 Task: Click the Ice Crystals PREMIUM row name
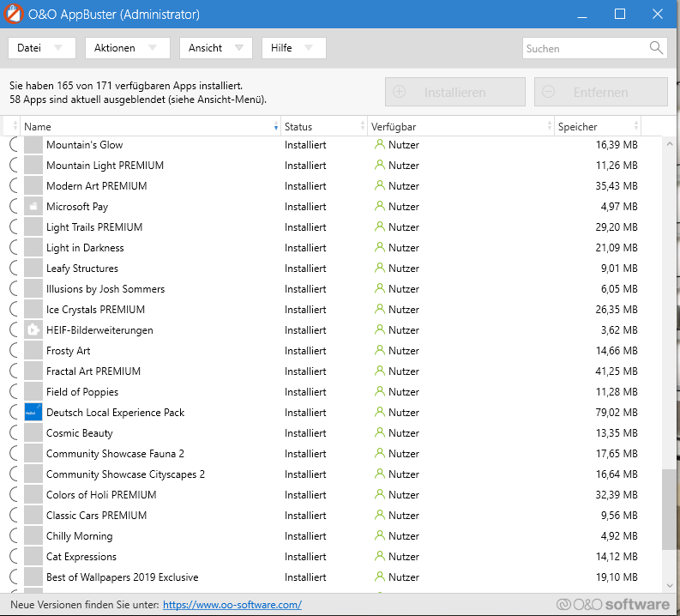click(x=95, y=310)
